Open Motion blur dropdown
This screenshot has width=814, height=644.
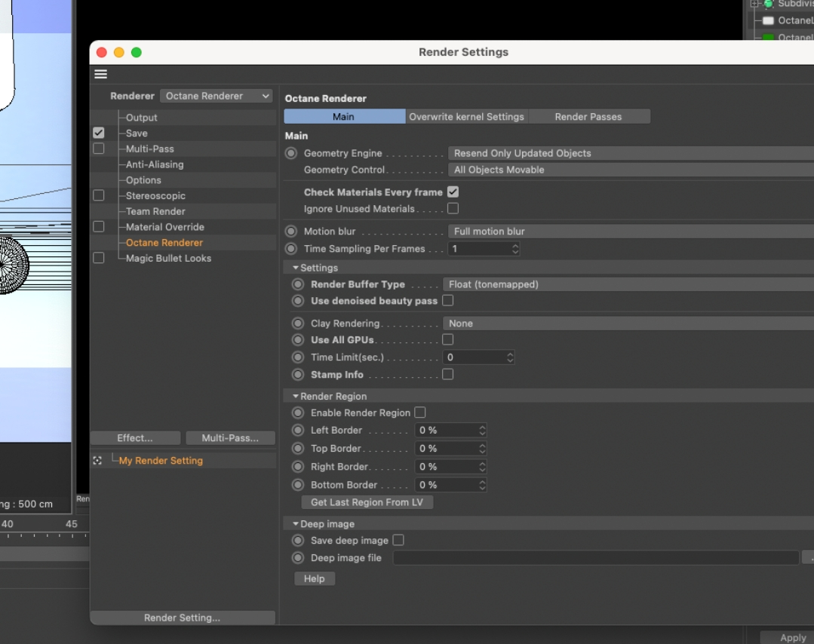tap(631, 232)
